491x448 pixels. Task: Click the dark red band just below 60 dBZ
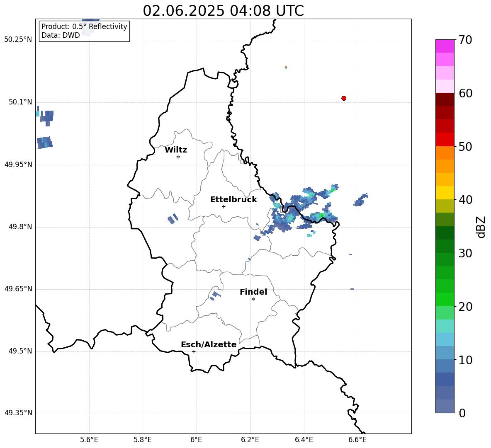click(x=445, y=99)
